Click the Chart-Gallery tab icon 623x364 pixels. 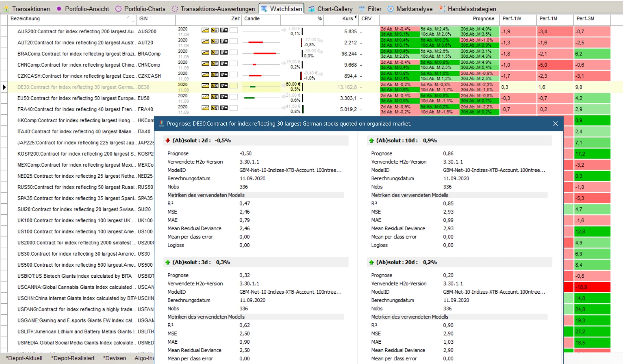pyautogui.click(x=311, y=9)
